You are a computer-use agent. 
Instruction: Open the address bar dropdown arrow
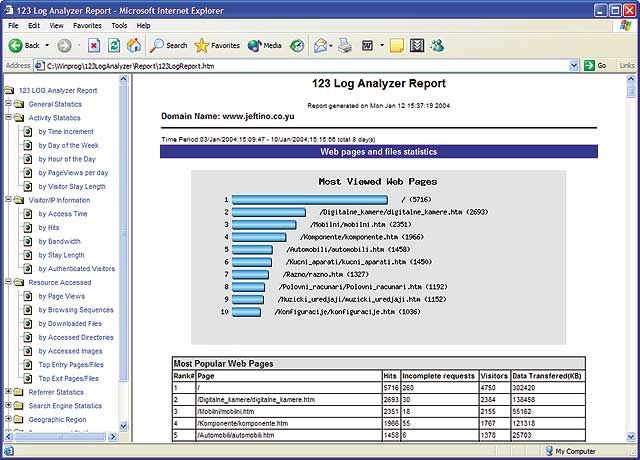(x=574, y=65)
